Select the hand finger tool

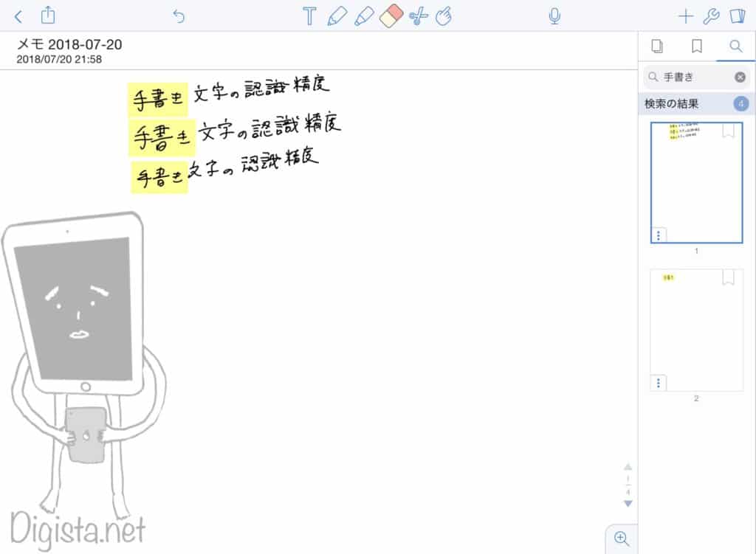point(444,16)
